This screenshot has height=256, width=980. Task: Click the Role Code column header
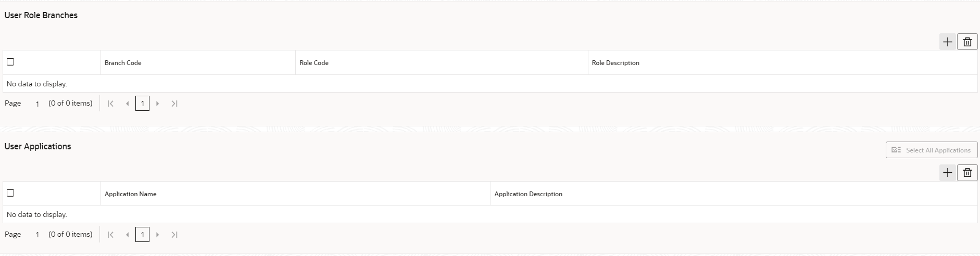point(314,63)
